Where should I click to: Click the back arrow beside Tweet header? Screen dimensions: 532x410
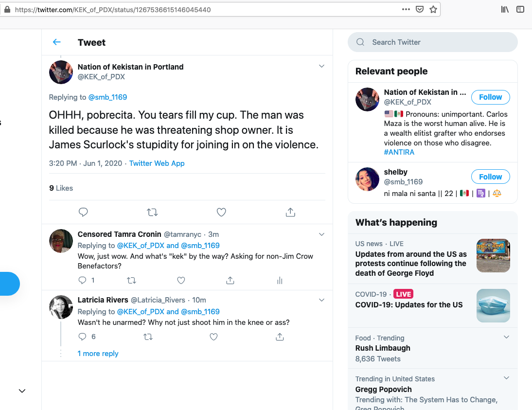tap(57, 42)
